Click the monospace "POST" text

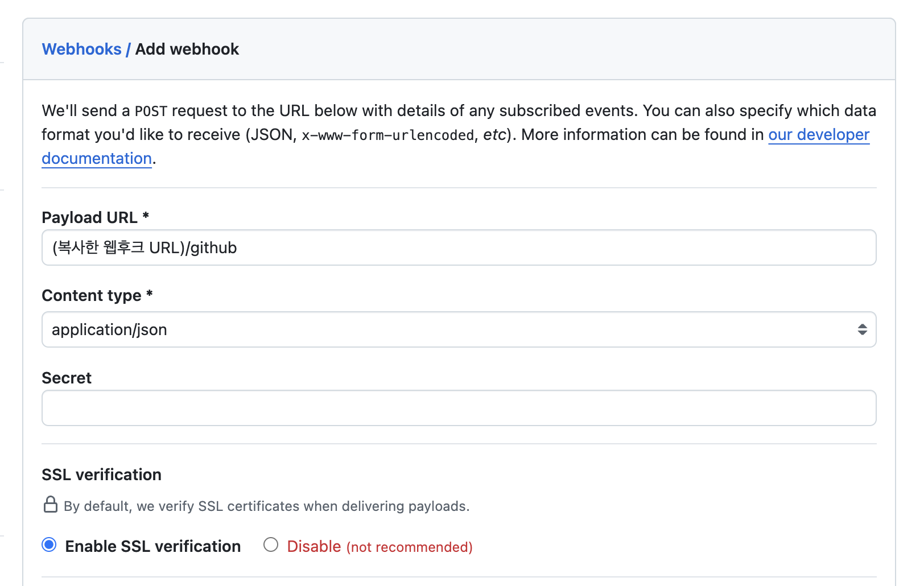tap(151, 112)
